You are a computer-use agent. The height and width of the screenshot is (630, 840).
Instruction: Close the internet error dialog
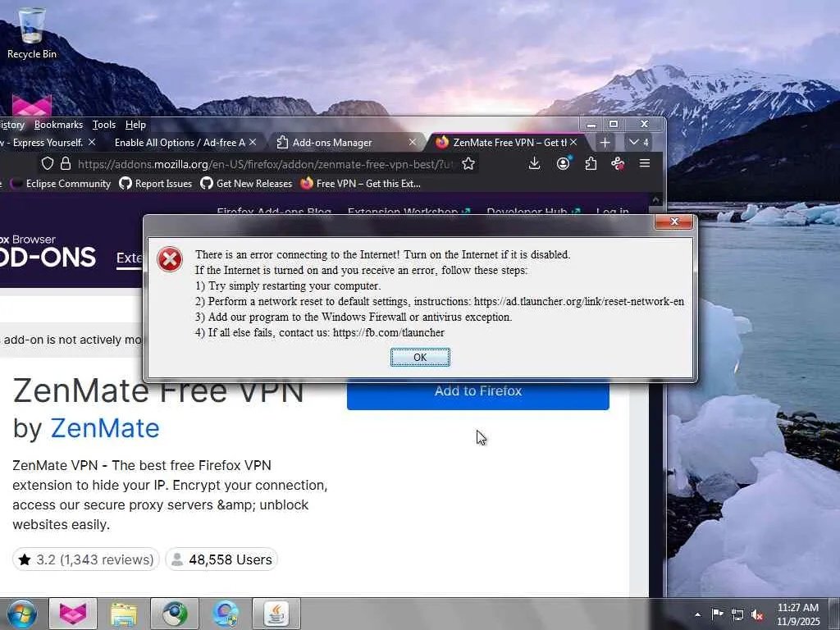[674, 221]
